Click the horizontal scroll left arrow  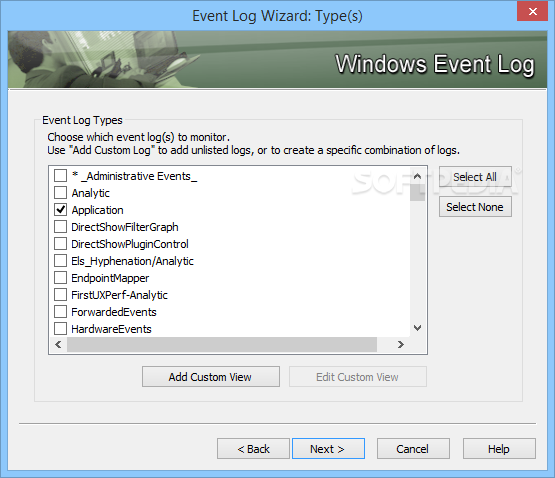[x=58, y=345]
